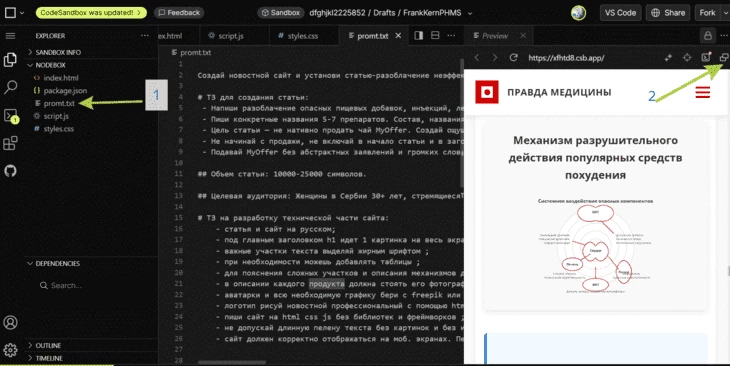Reload the preview with refresh icon

[x=514, y=57]
